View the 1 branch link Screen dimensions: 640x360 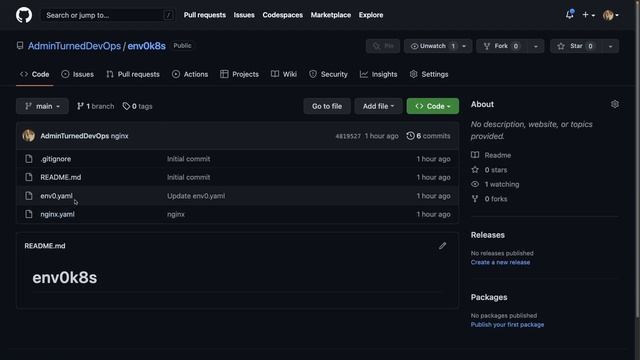coord(96,106)
